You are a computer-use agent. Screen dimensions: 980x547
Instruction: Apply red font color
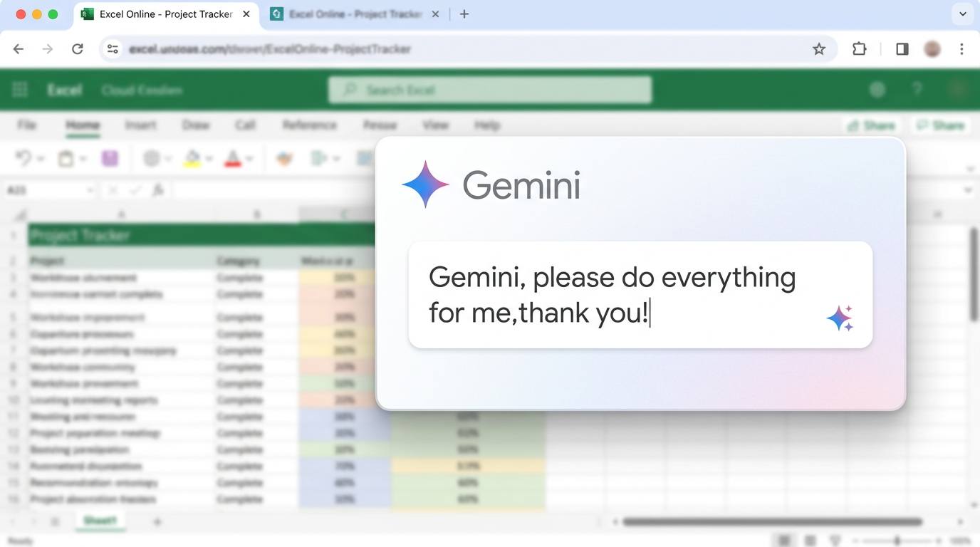pyautogui.click(x=232, y=158)
